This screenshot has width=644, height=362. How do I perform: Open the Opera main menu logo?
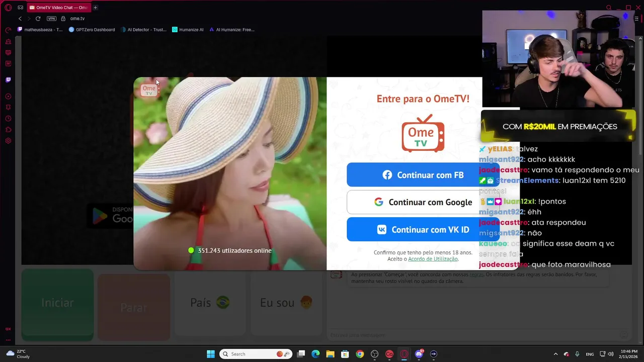[8, 8]
